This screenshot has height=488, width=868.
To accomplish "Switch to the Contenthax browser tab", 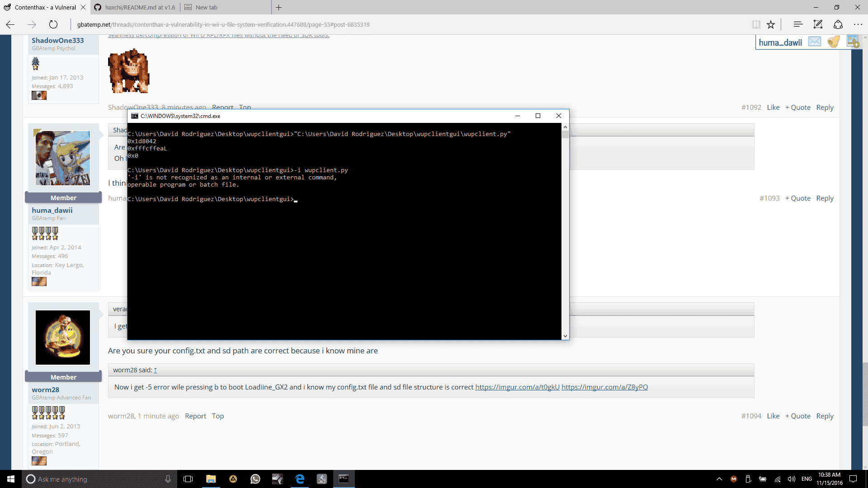I will coord(45,7).
